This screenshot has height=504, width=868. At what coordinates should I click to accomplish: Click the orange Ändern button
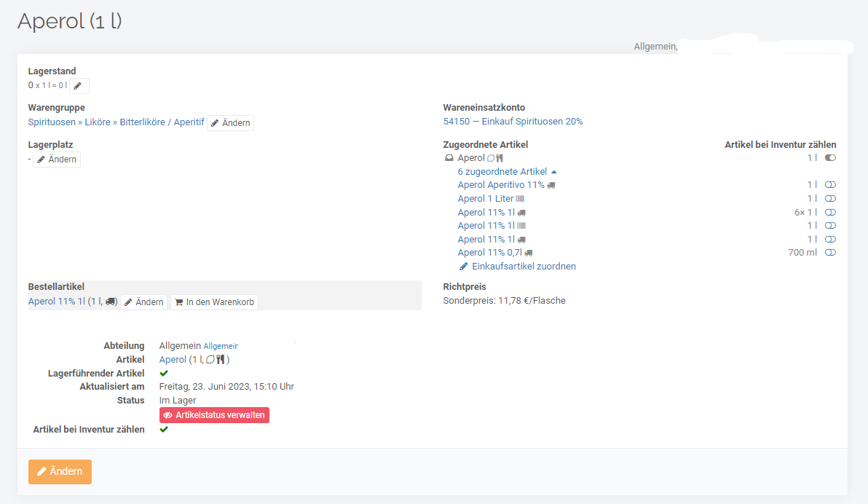[x=60, y=472]
